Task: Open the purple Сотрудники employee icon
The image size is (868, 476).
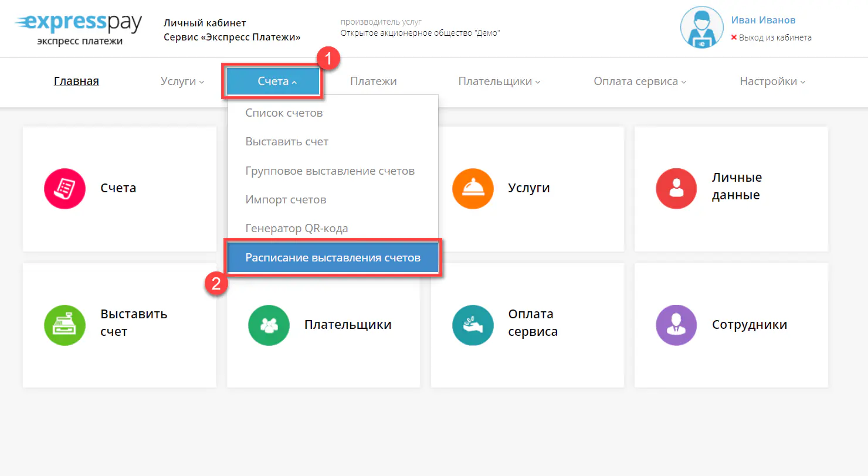Action: click(676, 325)
